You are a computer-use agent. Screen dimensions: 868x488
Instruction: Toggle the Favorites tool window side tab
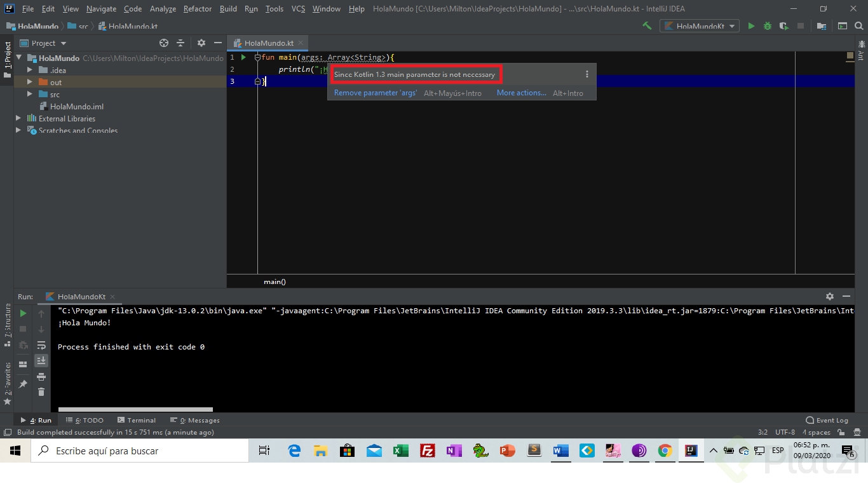point(7,383)
